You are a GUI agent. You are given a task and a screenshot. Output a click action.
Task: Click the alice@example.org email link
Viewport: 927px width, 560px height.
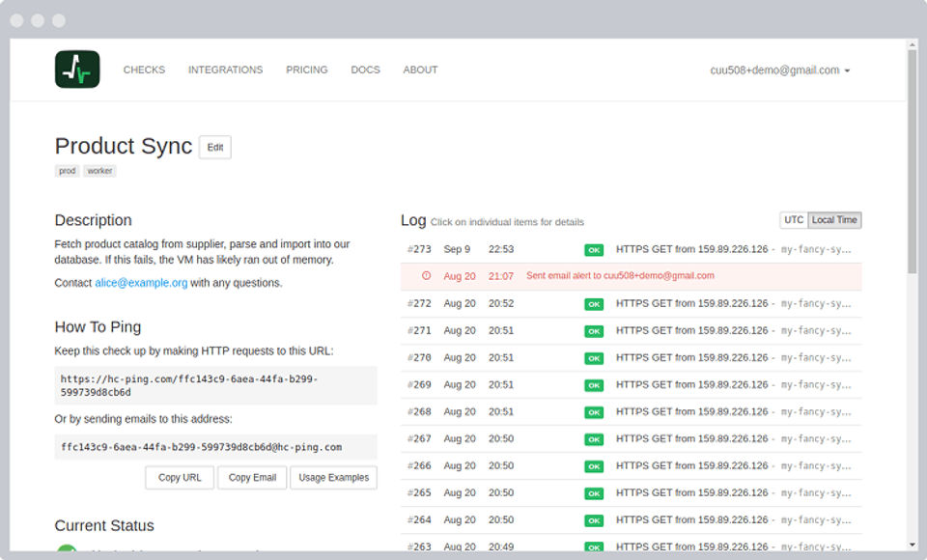pos(141,283)
